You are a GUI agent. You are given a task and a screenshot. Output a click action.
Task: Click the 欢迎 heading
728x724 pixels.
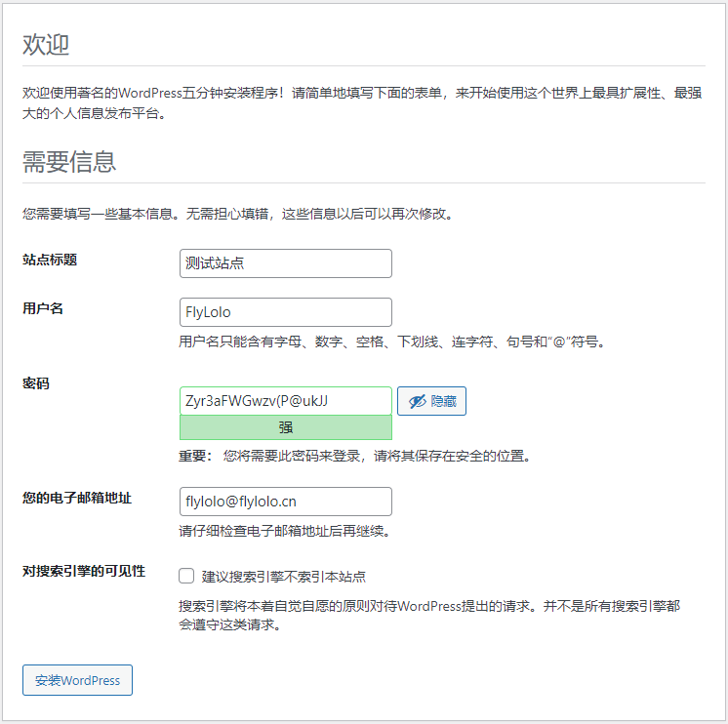[x=46, y=45]
